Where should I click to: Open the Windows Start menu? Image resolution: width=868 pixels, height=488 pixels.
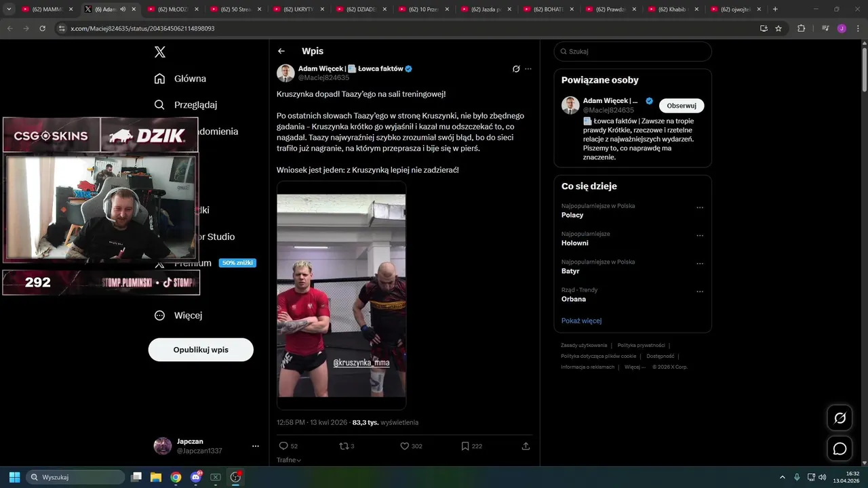(x=14, y=477)
